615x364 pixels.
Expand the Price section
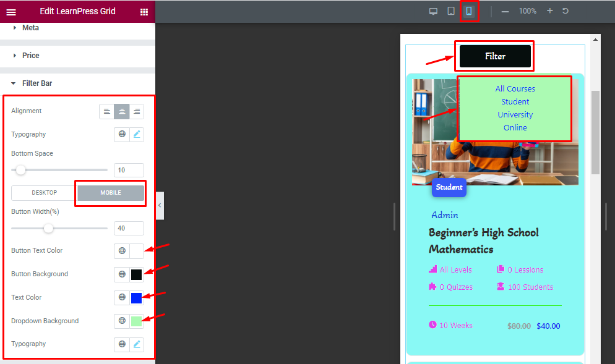coord(77,56)
